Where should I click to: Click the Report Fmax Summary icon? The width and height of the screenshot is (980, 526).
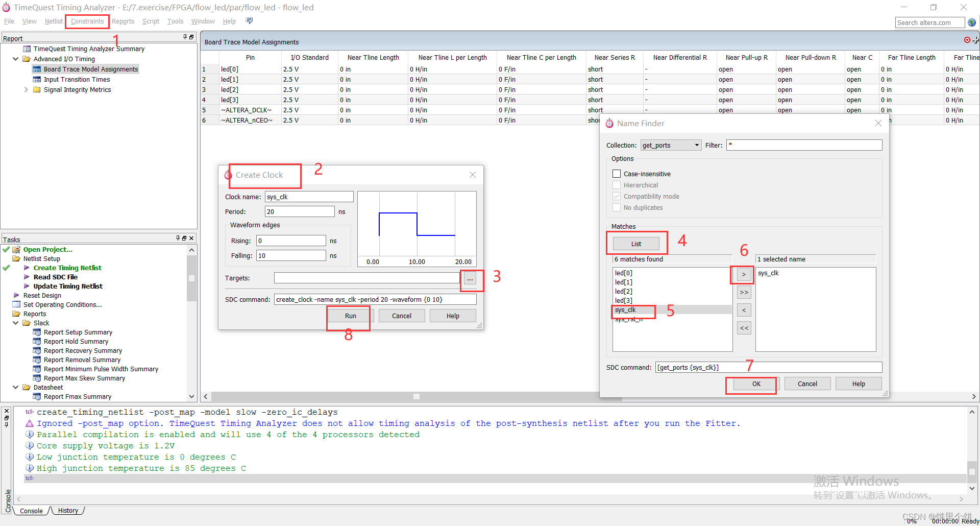pos(37,397)
